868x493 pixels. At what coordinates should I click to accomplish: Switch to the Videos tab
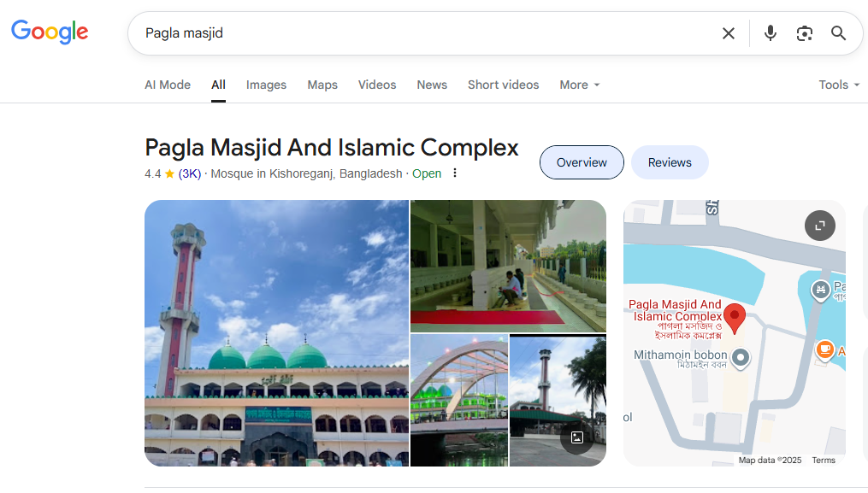(x=376, y=85)
